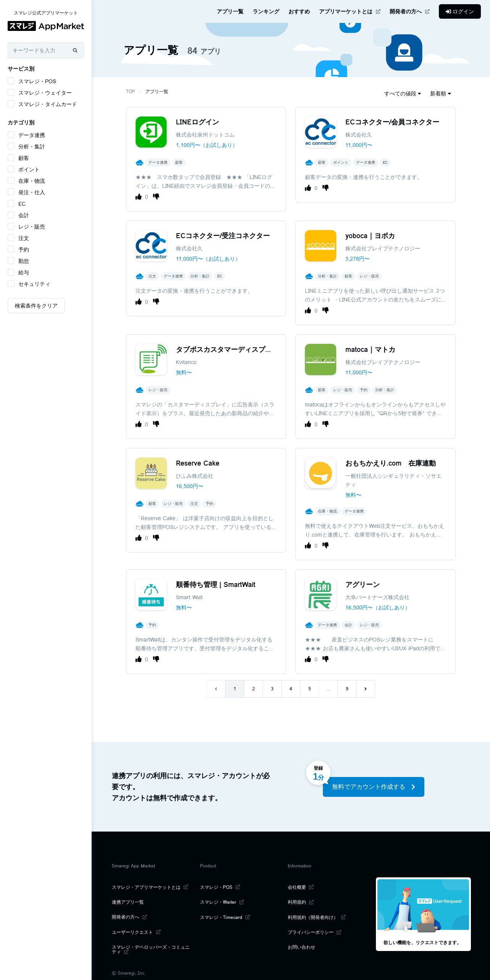The height and width of the screenshot is (980, 490).
Task: Select the セキュリティ category checkbox
Action: [11, 284]
